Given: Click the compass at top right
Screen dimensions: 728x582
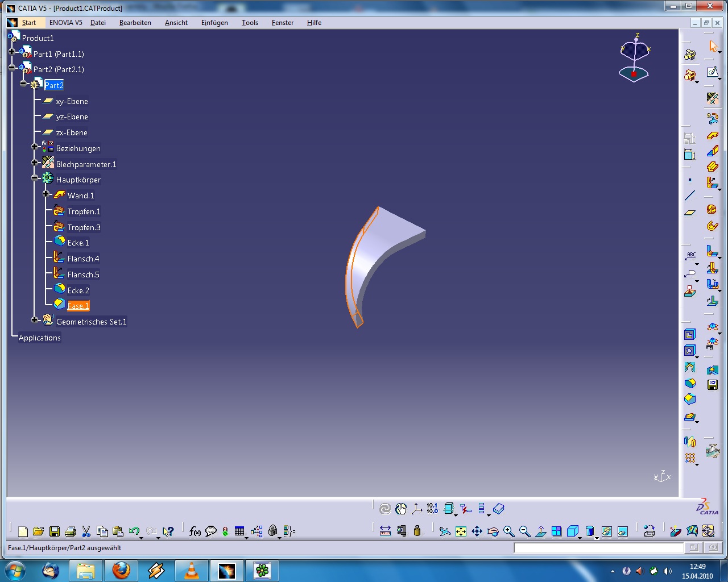Looking at the screenshot, I should click(x=635, y=57).
